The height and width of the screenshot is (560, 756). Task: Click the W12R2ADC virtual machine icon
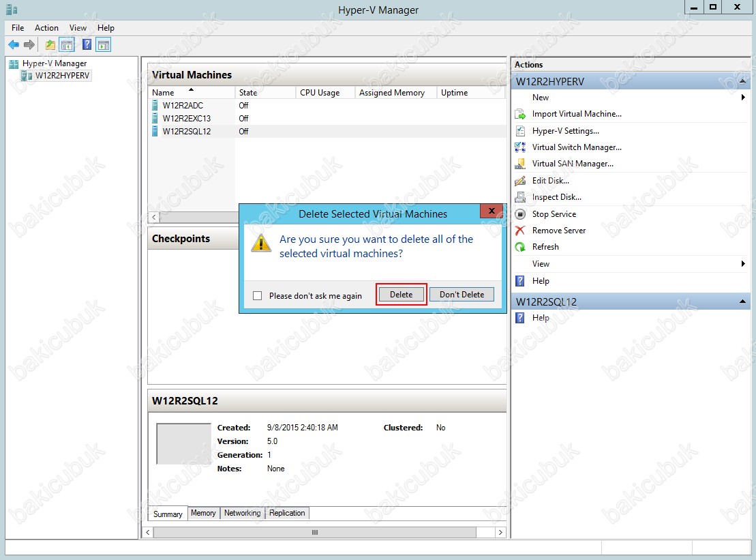click(x=155, y=105)
